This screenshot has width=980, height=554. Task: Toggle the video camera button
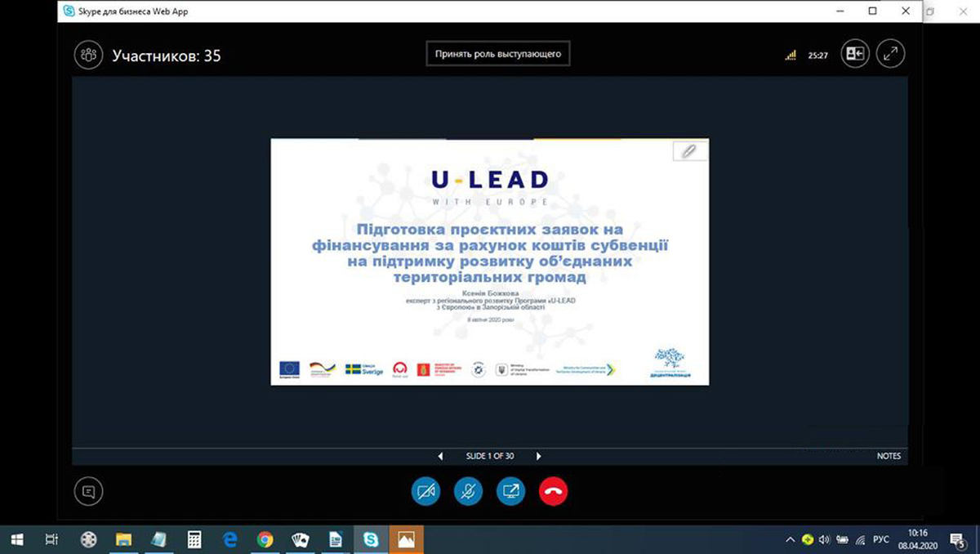pos(425,491)
